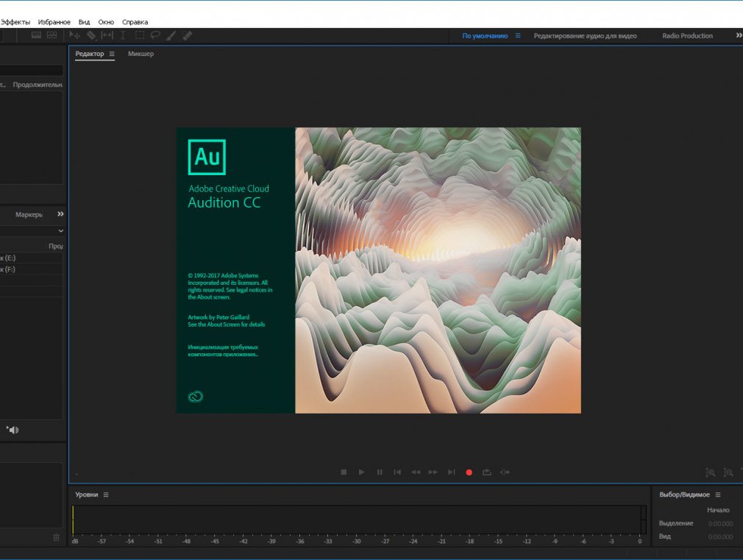Toggle loop playback button
Viewport: 743px width, 560px height.
(487, 472)
